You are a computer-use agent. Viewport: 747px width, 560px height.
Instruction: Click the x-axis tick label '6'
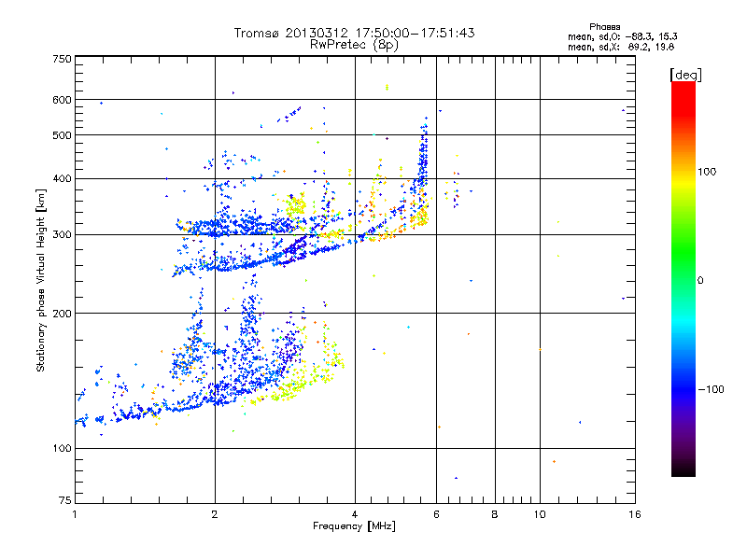point(436,514)
